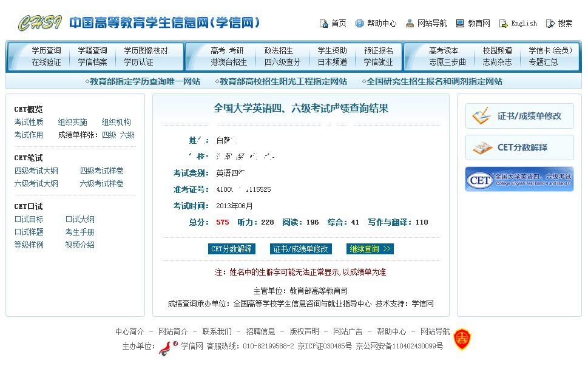Open the 口试大纲 link
The width and height of the screenshot is (588, 366).
pyautogui.click(x=80, y=219)
